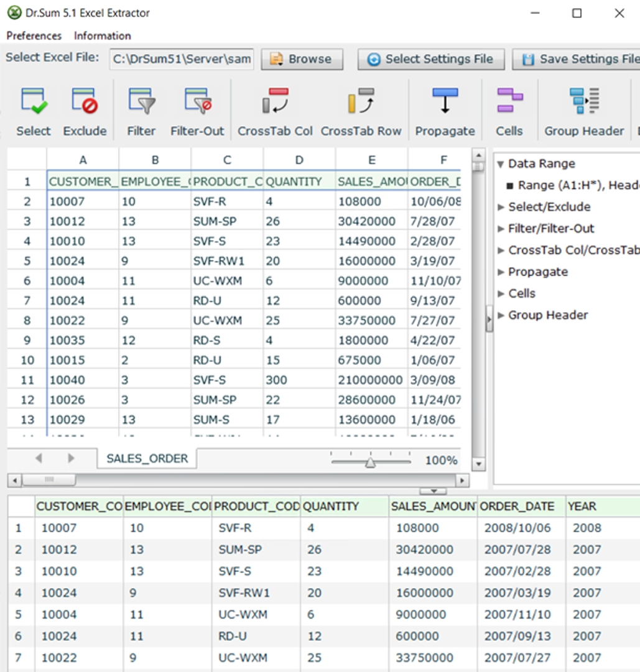Expand the Select/Exclude tree node
640x672 pixels.
point(501,207)
